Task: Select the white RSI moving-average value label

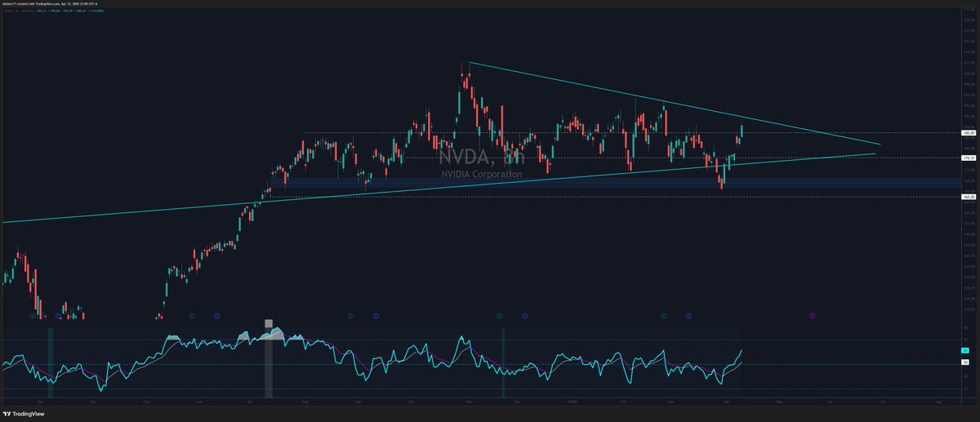Action: (x=964, y=361)
